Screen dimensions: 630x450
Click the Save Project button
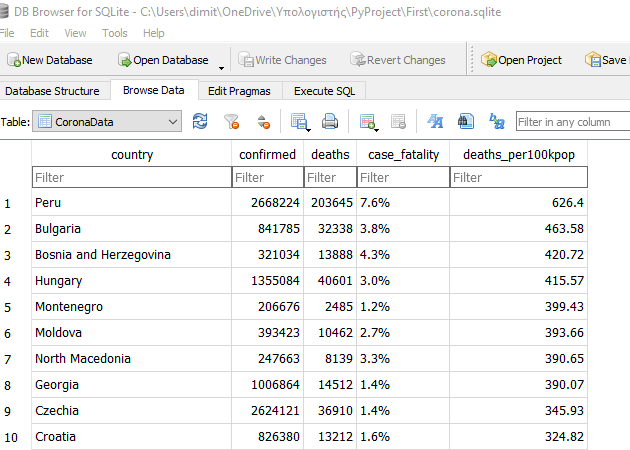click(606, 60)
